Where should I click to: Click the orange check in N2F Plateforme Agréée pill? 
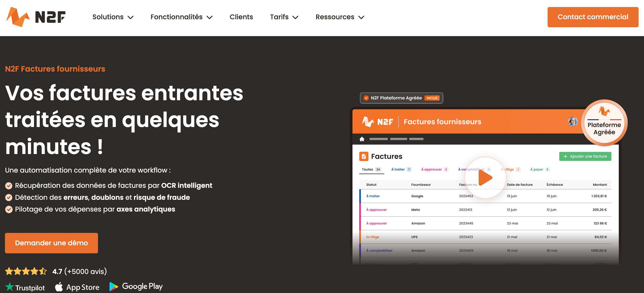tap(366, 98)
